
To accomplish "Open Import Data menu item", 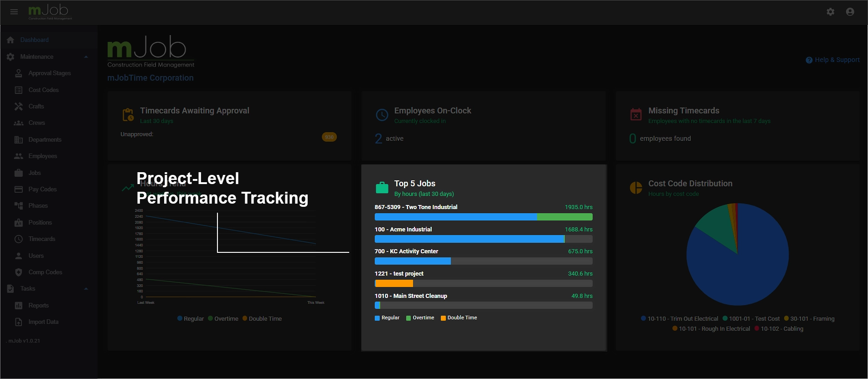I will (44, 322).
